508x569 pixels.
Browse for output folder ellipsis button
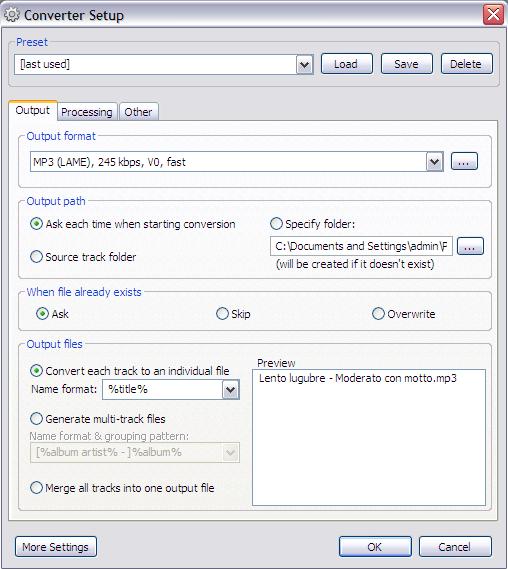click(x=470, y=246)
